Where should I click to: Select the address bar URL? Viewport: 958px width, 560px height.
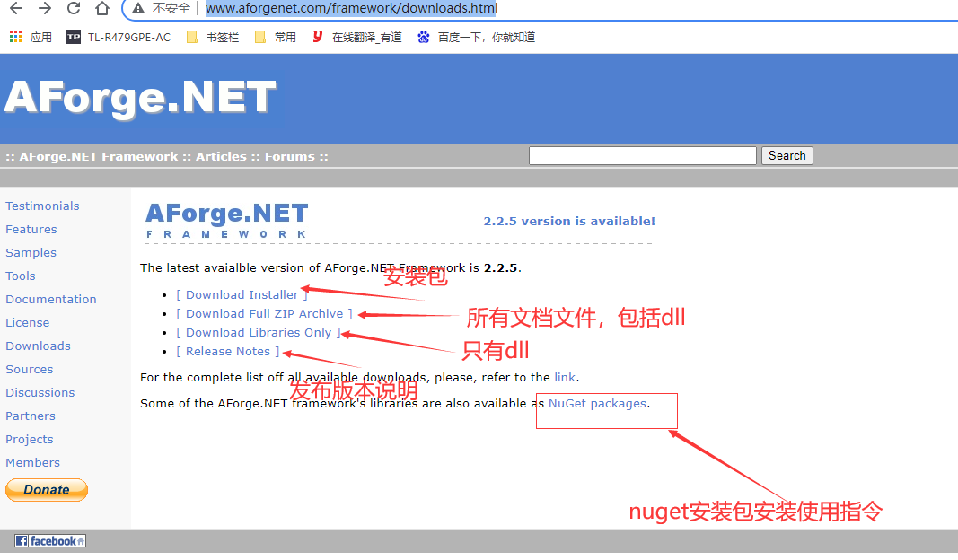coord(351,9)
